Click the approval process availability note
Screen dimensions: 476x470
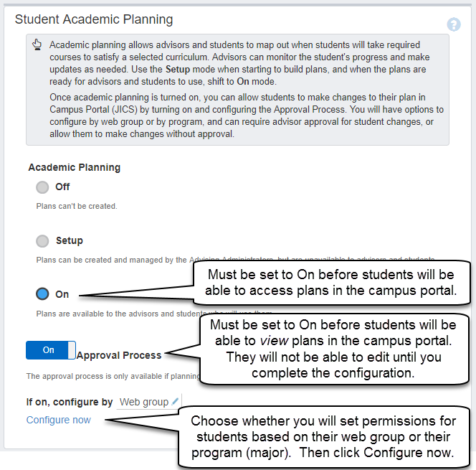tap(108, 376)
